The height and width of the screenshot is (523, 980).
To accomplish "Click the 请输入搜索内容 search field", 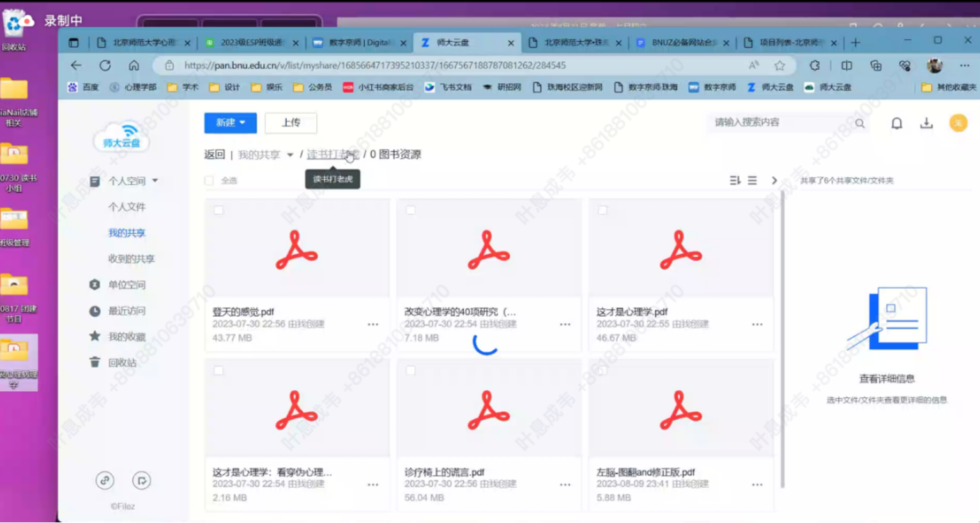I will point(779,123).
